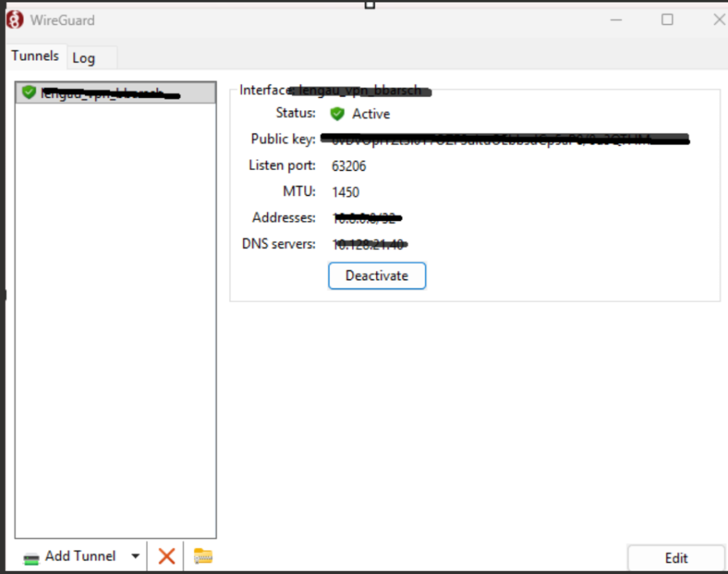Export tunnels to zip folder icon
Screen dimensions: 728x574
pyautogui.click(x=203, y=556)
